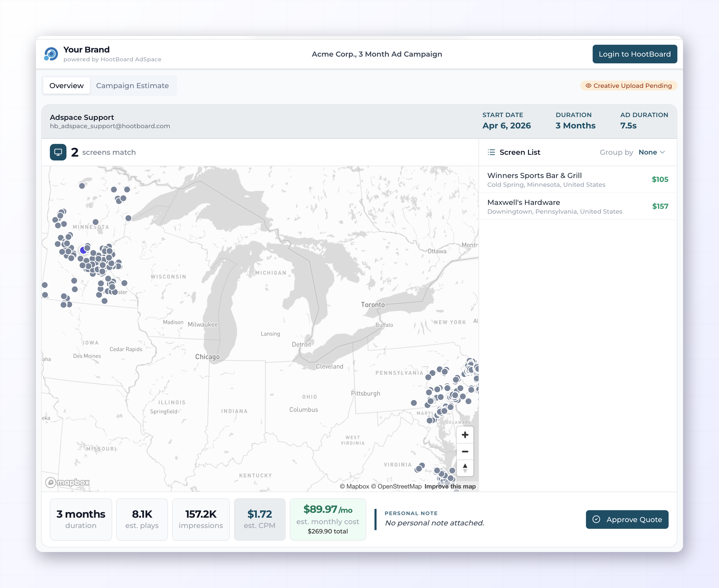The image size is (719, 588).
Task: Select Winners Sports Bar & Grill row
Action: coord(578,180)
